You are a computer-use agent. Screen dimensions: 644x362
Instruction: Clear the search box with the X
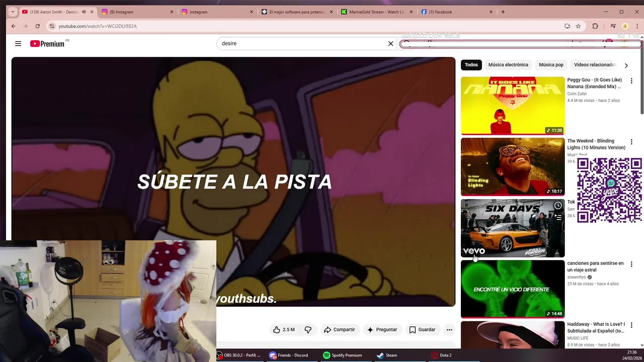[x=390, y=44]
